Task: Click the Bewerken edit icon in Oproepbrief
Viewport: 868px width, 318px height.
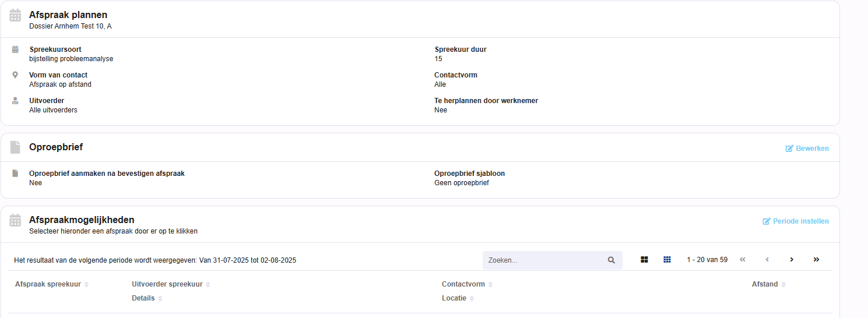Action: [x=789, y=149]
